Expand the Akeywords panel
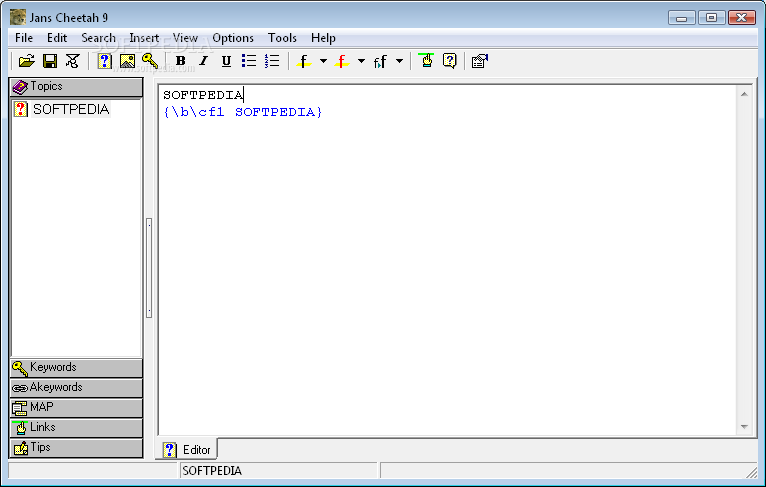Screen dimensions: 766x487 (76, 388)
